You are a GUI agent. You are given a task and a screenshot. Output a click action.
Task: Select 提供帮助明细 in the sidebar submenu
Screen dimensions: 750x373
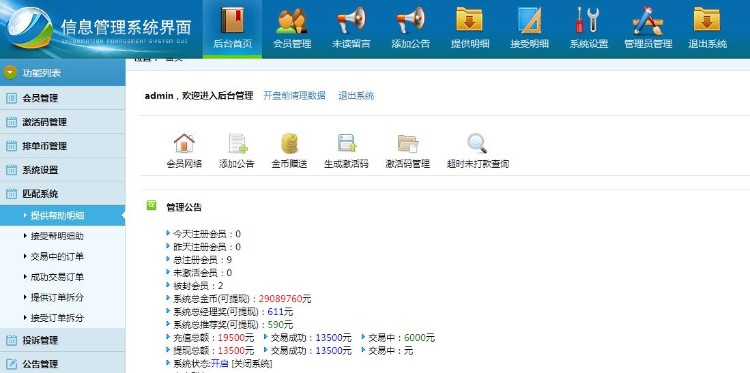click(x=63, y=216)
